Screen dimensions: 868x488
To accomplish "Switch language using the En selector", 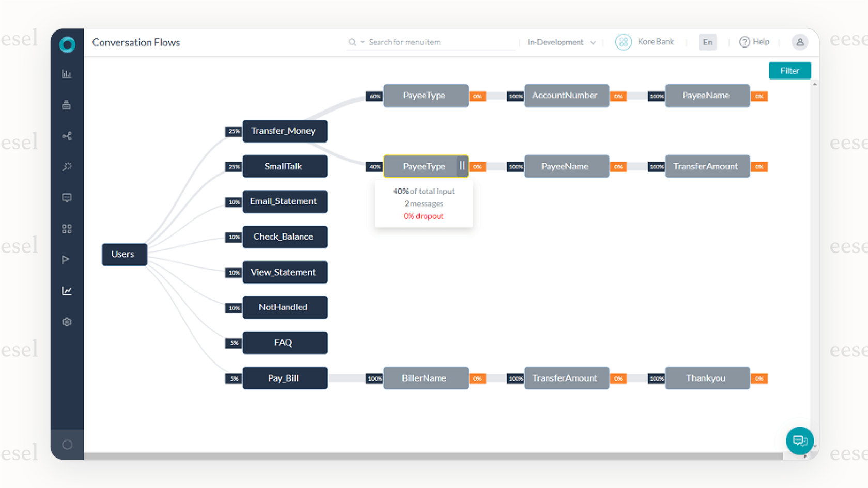I will 707,42.
